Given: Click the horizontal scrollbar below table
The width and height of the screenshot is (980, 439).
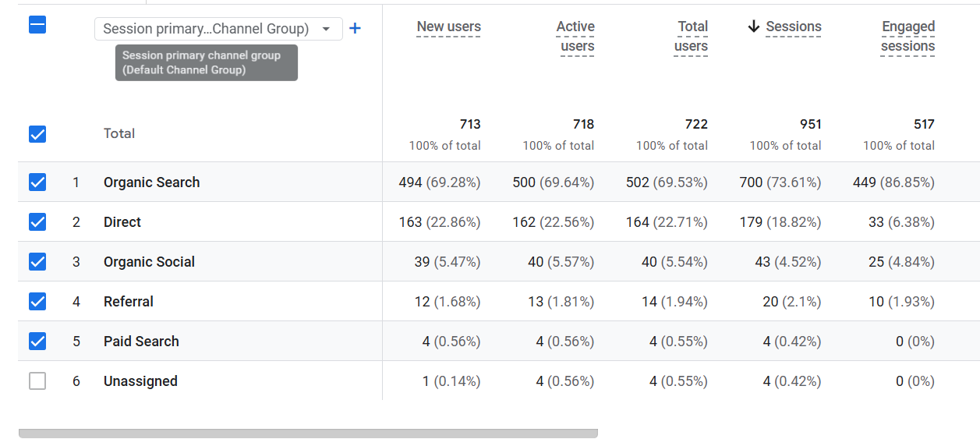Looking at the screenshot, I should (x=308, y=433).
